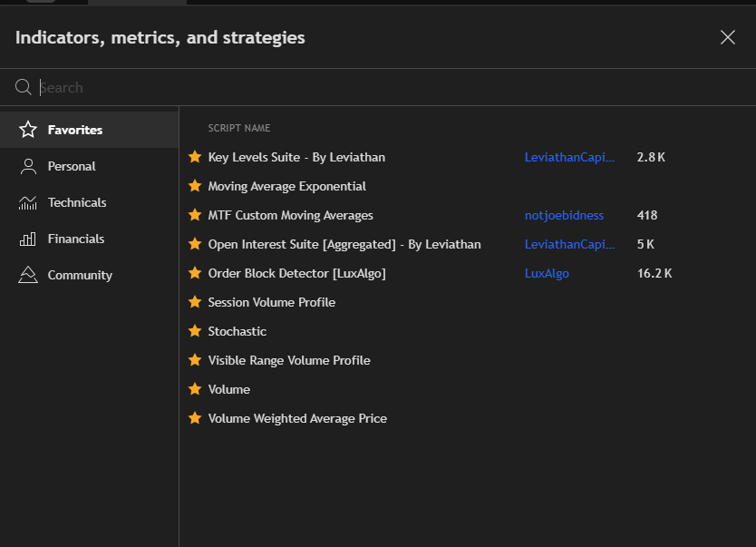Open notjoebidness author profile
The width and height of the screenshot is (756, 547).
point(564,215)
